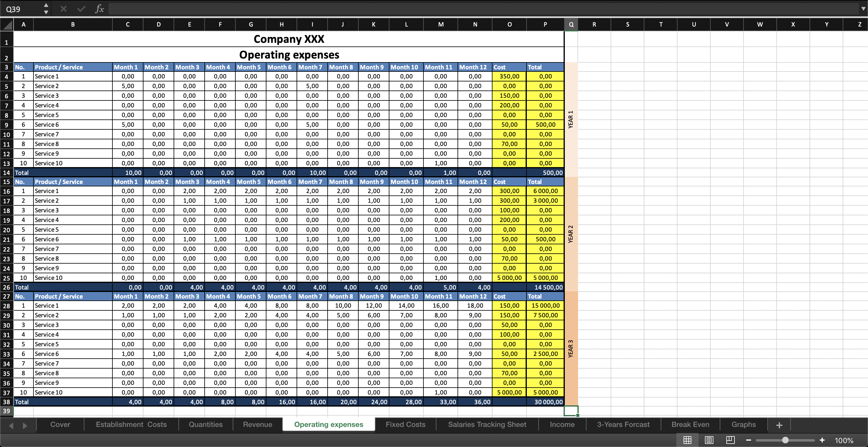This screenshot has width=868, height=447.
Task: Click the 'Company XXX' title cell
Action: click(289, 39)
